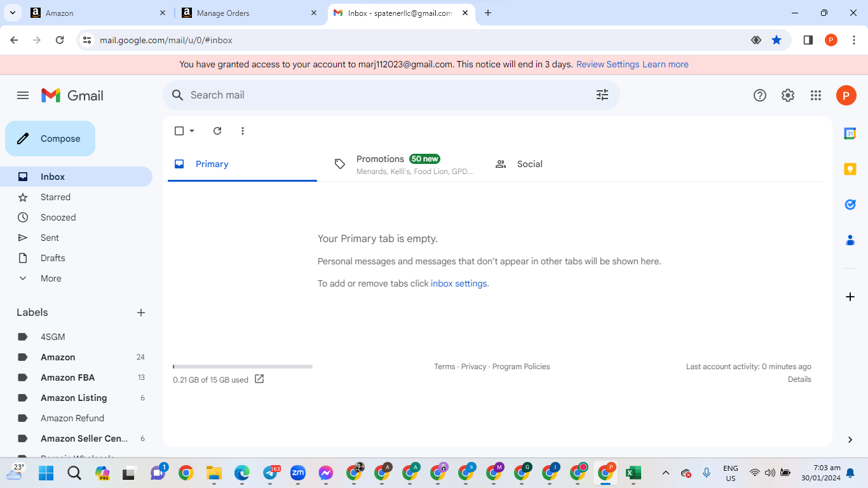868x488 pixels.
Task: Click the browser address bar URL
Action: [166, 40]
